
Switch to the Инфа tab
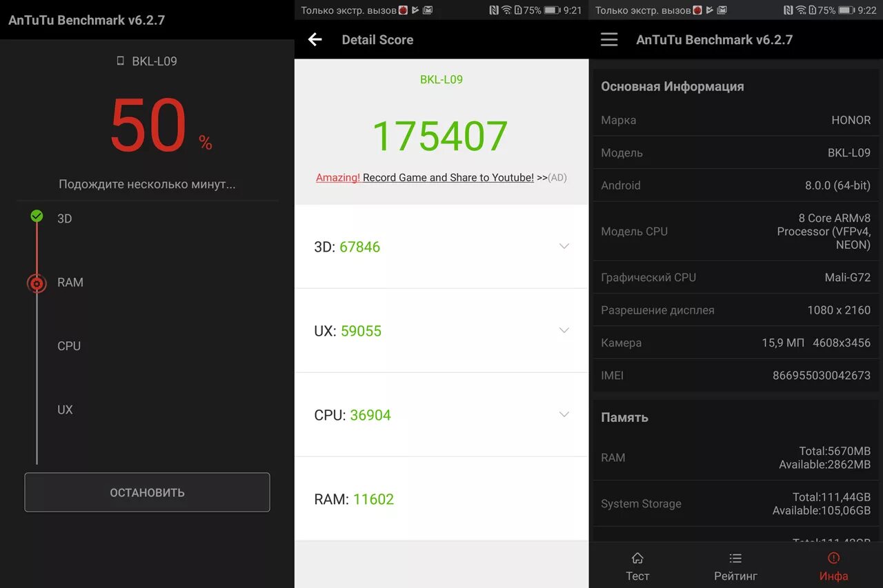(833, 566)
